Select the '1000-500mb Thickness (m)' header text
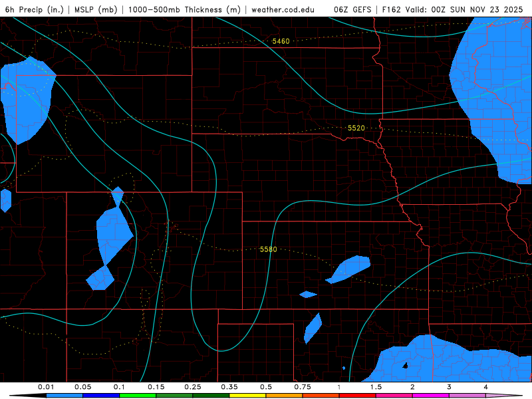 pos(184,9)
